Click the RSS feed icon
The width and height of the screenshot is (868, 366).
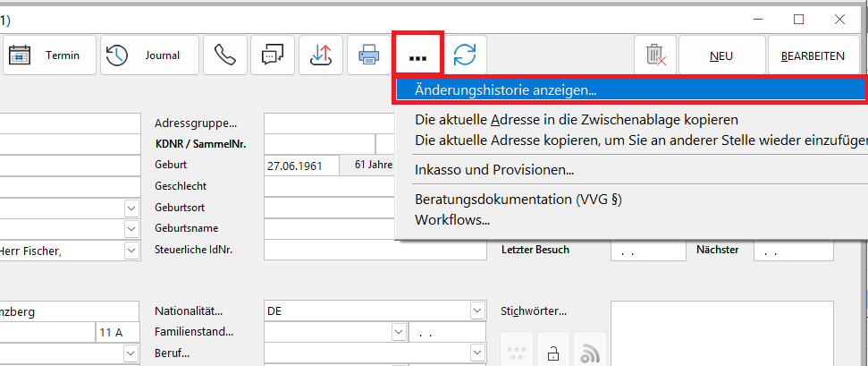click(x=590, y=352)
